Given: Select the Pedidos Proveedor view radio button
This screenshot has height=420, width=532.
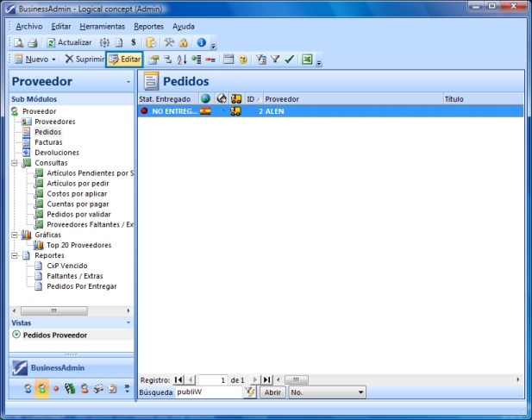Looking at the screenshot, I should coord(16,335).
